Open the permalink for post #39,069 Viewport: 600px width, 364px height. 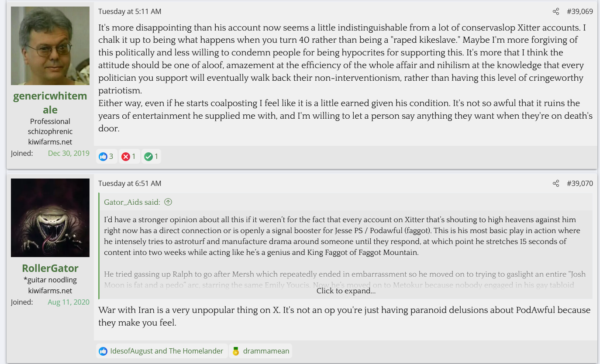[580, 12]
